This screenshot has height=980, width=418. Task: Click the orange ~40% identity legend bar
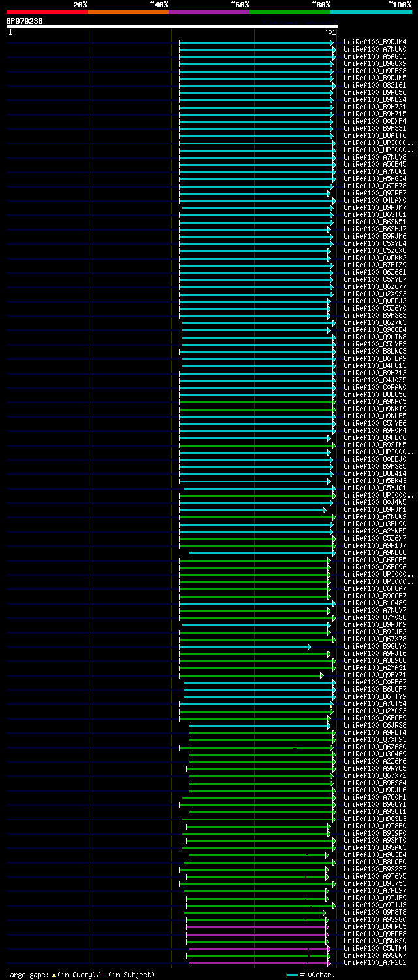point(127,12)
